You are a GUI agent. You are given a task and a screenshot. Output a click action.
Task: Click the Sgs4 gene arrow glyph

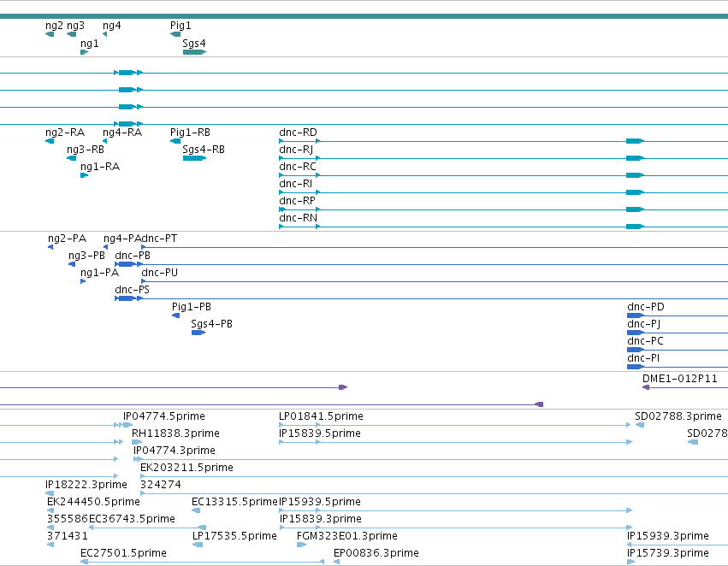pos(194,52)
